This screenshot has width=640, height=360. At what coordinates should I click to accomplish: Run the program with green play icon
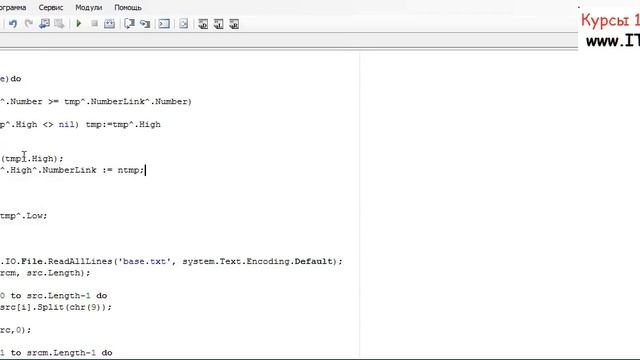[79, 24]
